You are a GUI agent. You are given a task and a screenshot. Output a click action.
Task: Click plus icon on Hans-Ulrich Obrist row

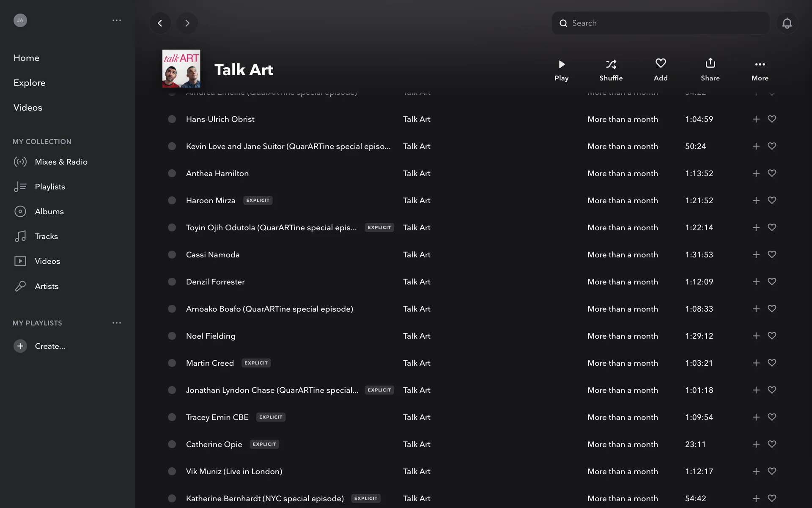pos(756,119)
